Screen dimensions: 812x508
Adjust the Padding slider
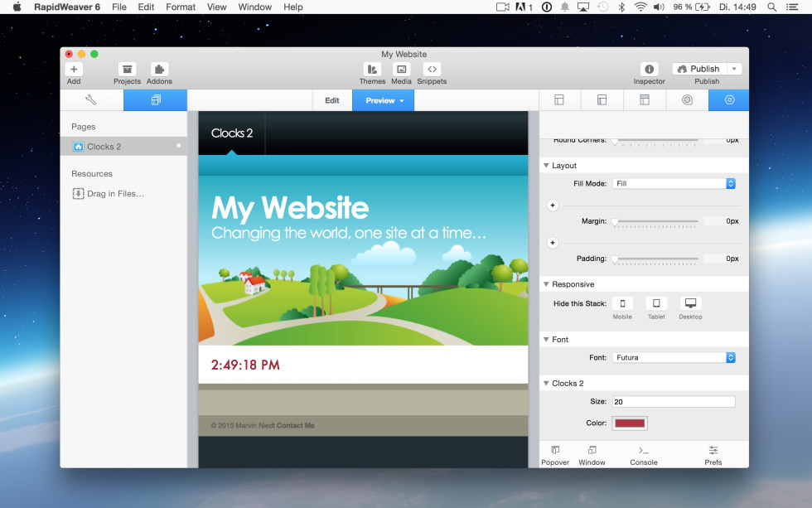(615, 259)
